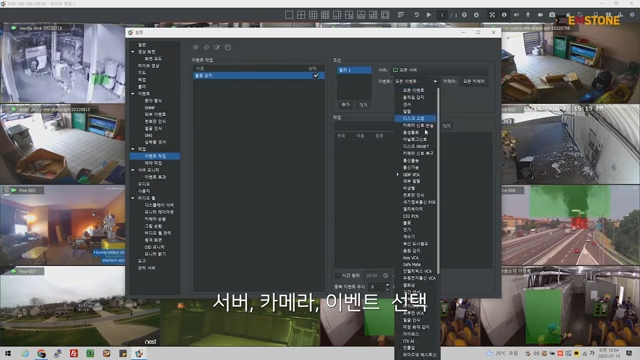The width and height of the screenshot is (640, 360).
Task: Click the event dropdown list scrollbar
Action: (x=438, y=180)
